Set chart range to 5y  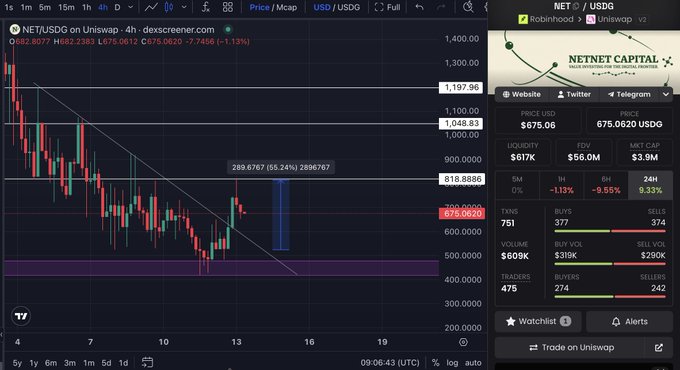tap(17, 363)
